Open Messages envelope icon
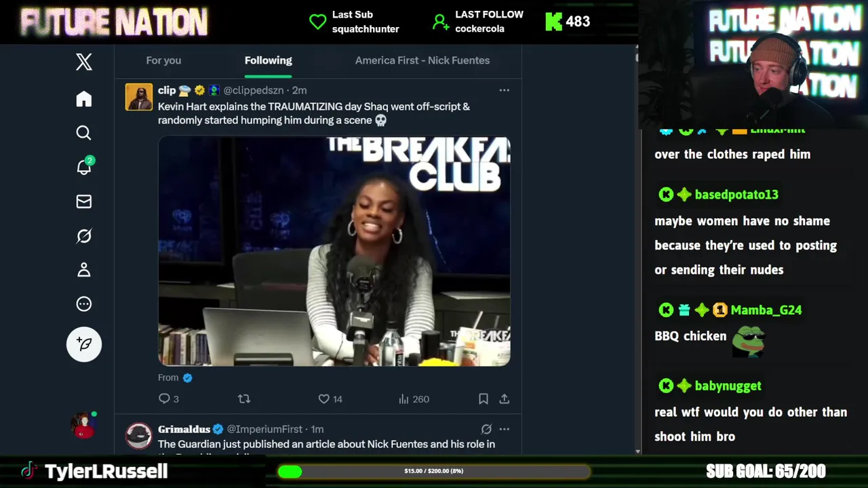Viewport: 868px width, 488px height. pos(84,201)
